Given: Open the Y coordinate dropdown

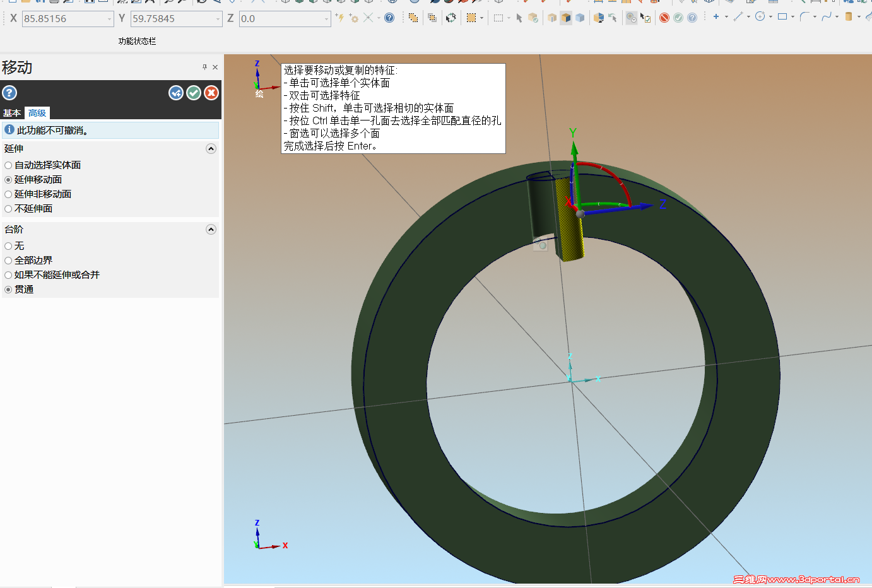Looking at the screenshot, I should click(218, 19).
